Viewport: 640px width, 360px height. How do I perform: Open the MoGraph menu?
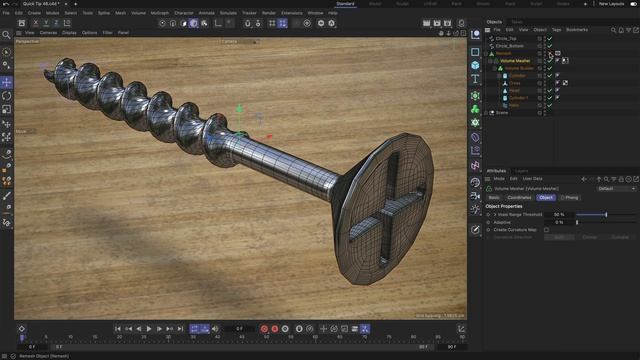(x=160, y=13)
